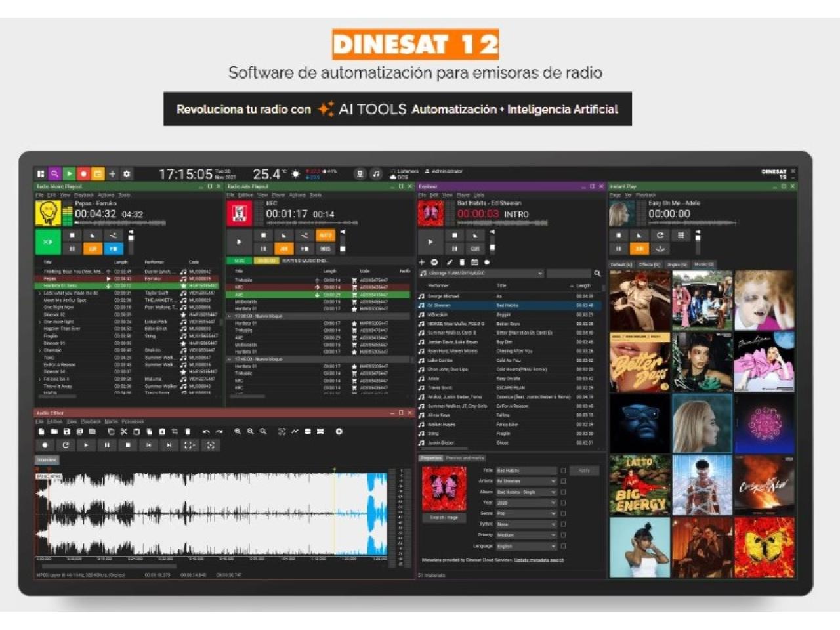Open the Album dropdown in Properties panel

526,492
